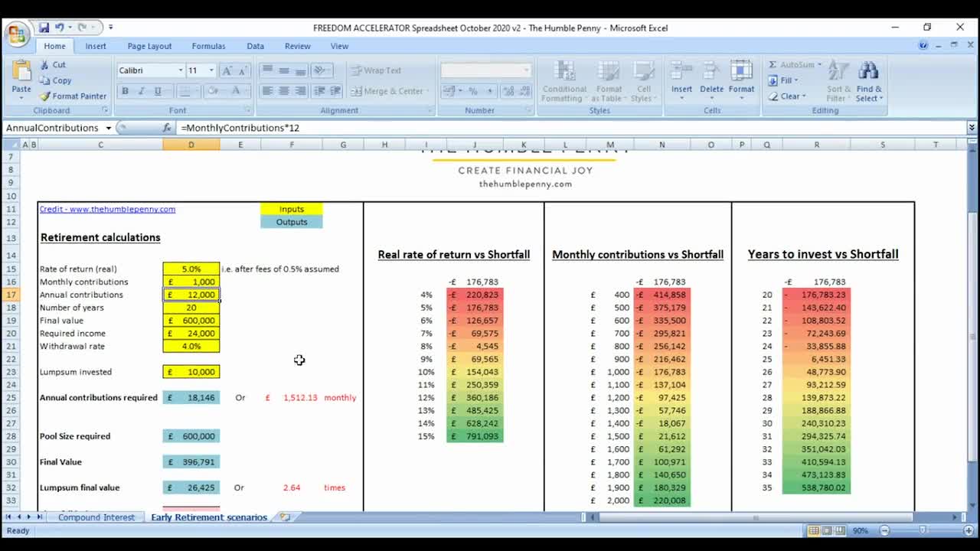Select Lumpsum invested cell £10,000
980x551 pixels.
pos(191,372)
